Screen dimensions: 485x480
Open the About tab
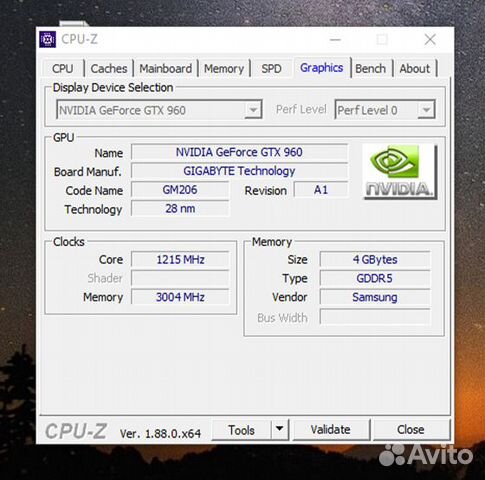(415, 69)
